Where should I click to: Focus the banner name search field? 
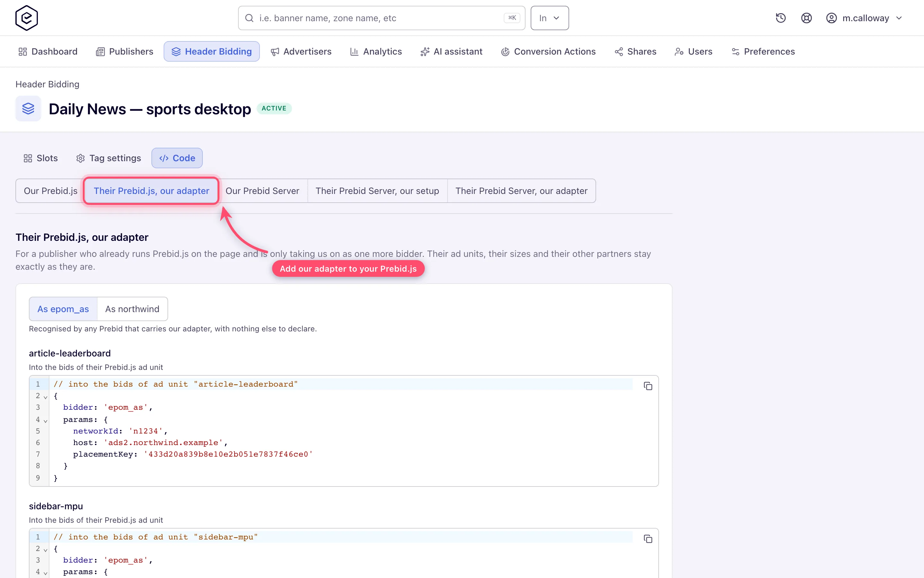tap(381, 18)
